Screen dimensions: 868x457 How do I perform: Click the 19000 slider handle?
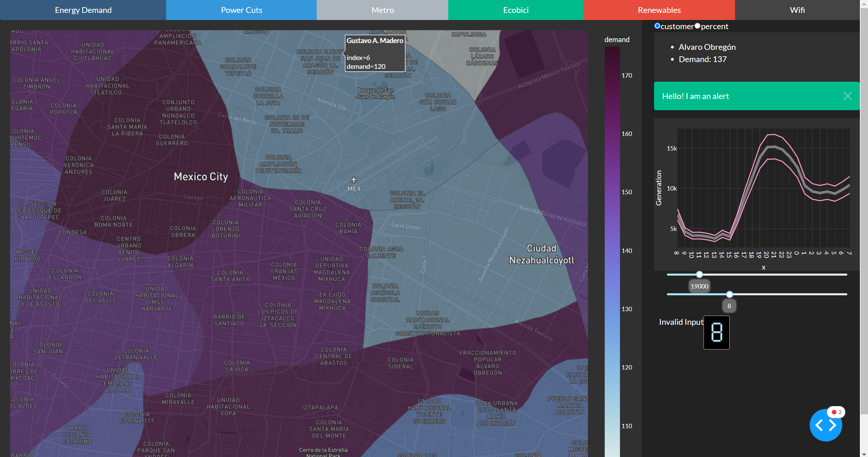699,275
